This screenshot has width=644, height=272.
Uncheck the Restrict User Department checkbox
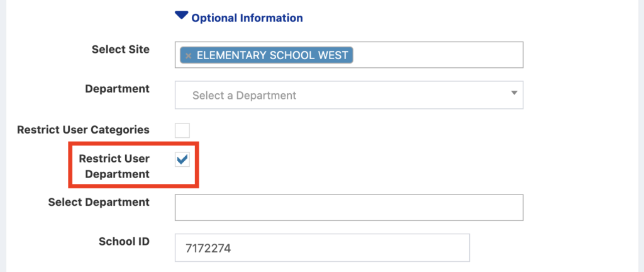(x=182, y=160)
